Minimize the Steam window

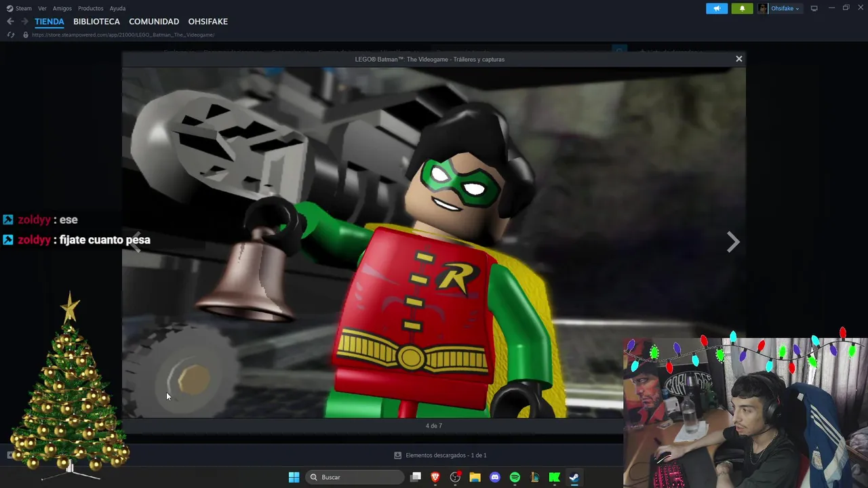tap(832, 8)
